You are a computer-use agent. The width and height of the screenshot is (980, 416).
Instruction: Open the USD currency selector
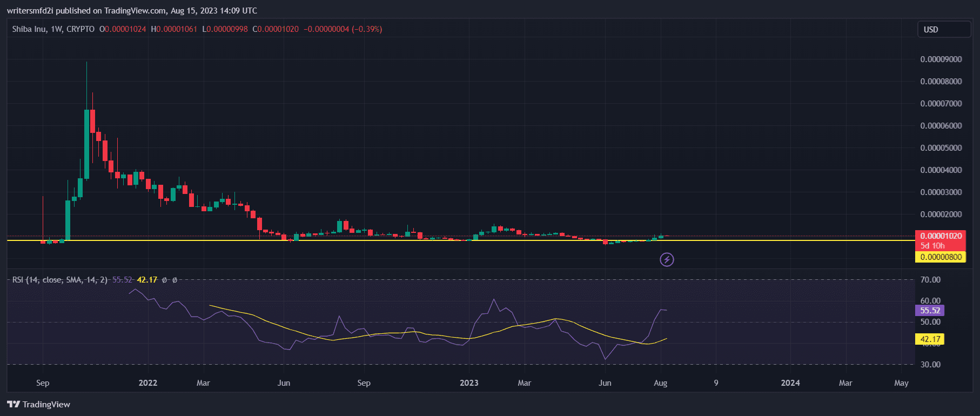tap(943, 30)
